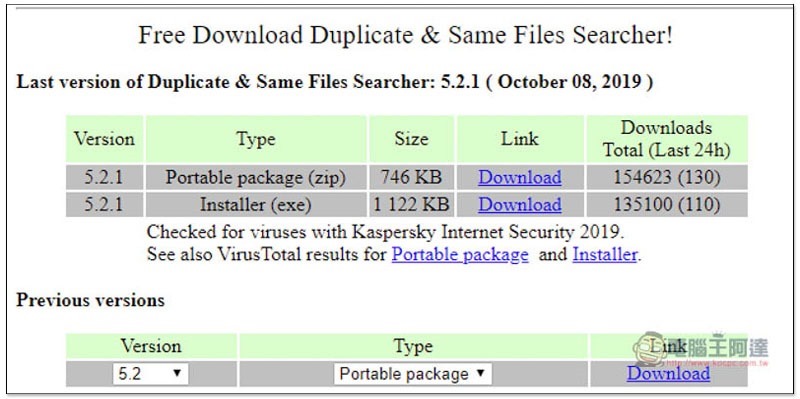Click the Type column header in top table

[x=256, y=139]
